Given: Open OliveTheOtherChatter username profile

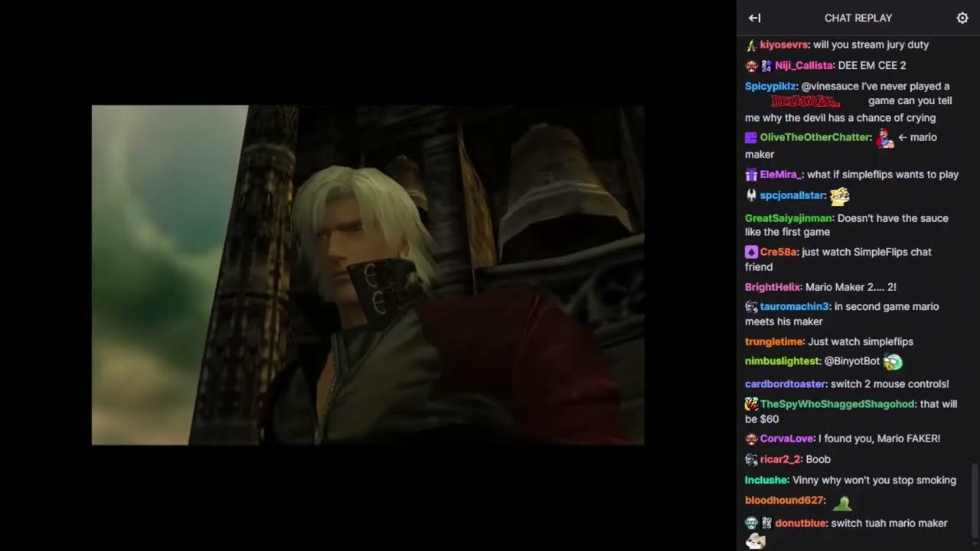Looking at the screenshot, I should [x=815, y=138].
